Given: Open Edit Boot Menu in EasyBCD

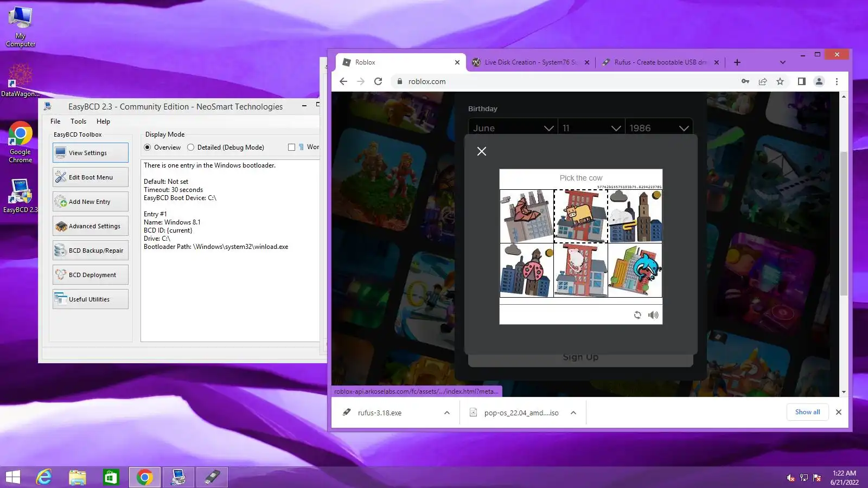Looking at the screenshot, I should pos(91,177).
